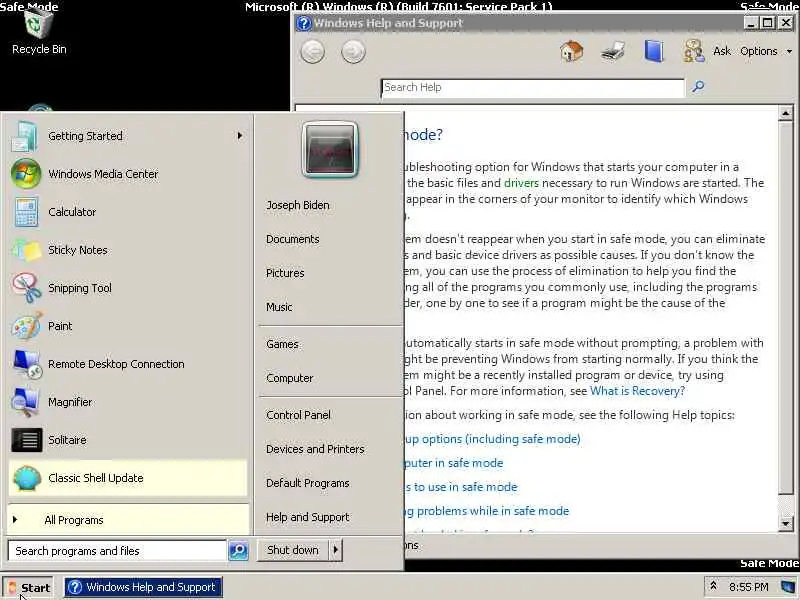Open Documents from Start menu
The height and width of the screenshot is (600, 800).
[293, 239]
